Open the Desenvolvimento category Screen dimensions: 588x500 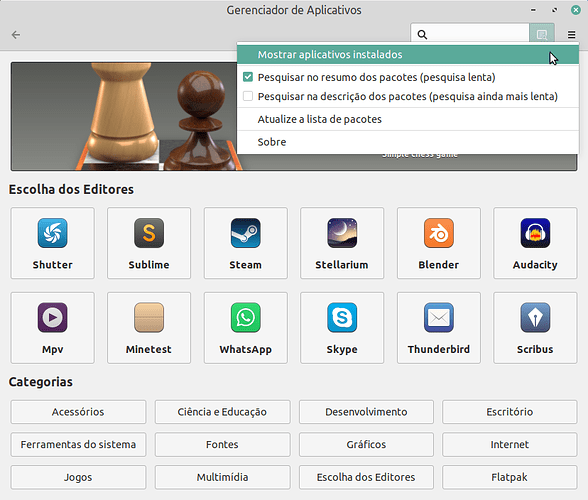click(x=366, y=412)
